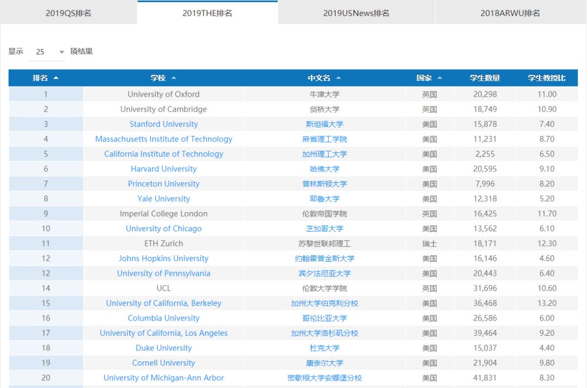This screenshot has width=588, height=388.
Task: Open the 杜克大学 link
Action: point(324,348)
